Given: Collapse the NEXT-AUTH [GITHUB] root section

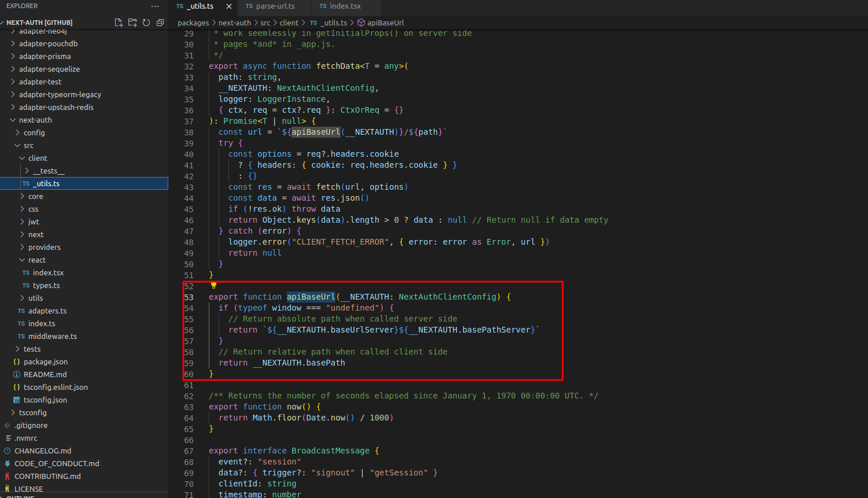Looking at the screenshot, I should (39, 23).
